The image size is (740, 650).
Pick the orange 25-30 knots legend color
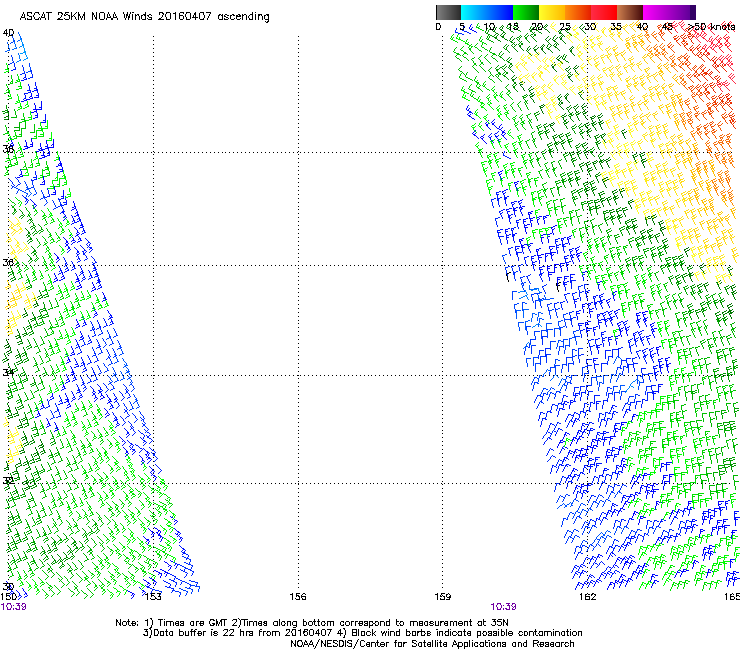578,12
